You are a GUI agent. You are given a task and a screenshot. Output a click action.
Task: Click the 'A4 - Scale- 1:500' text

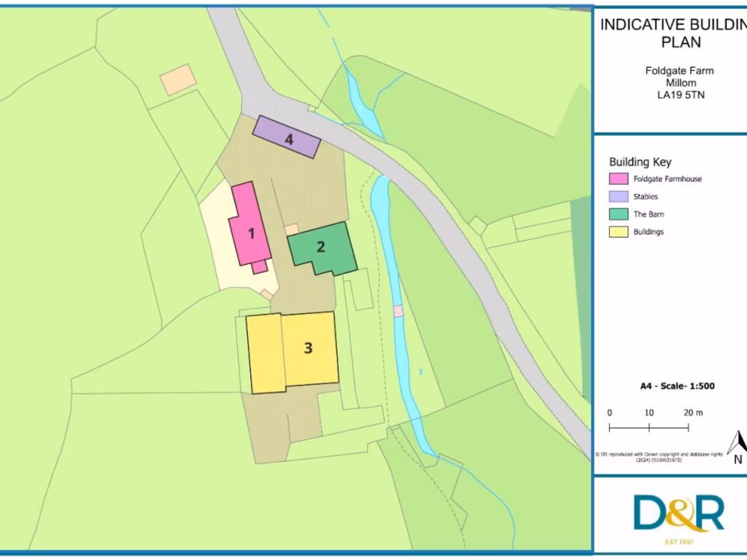pos(672,386)
